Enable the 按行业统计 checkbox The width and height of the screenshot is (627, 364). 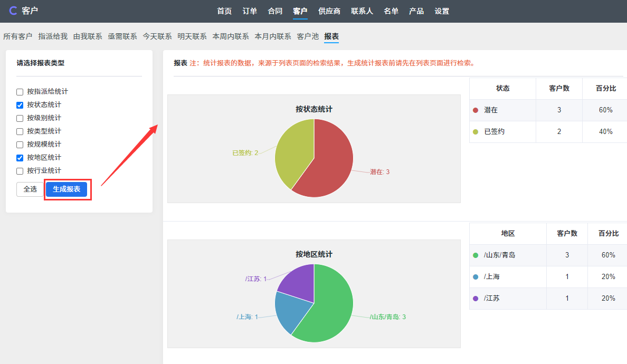coord(20,171)
